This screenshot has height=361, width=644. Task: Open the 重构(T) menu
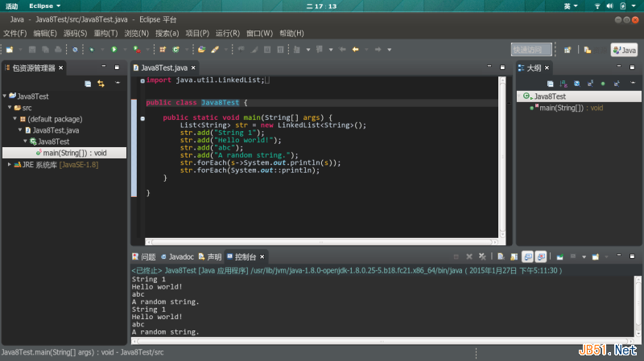pos(105,33)
